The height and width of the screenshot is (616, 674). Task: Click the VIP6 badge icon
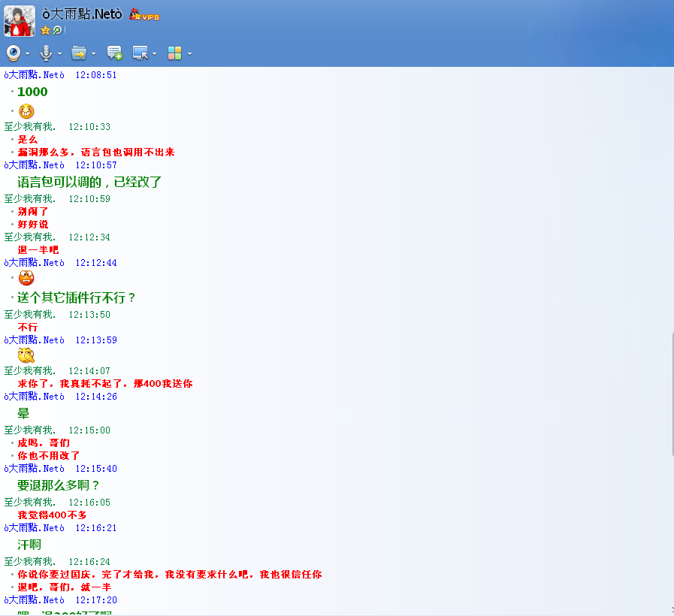tap(144, 15)
